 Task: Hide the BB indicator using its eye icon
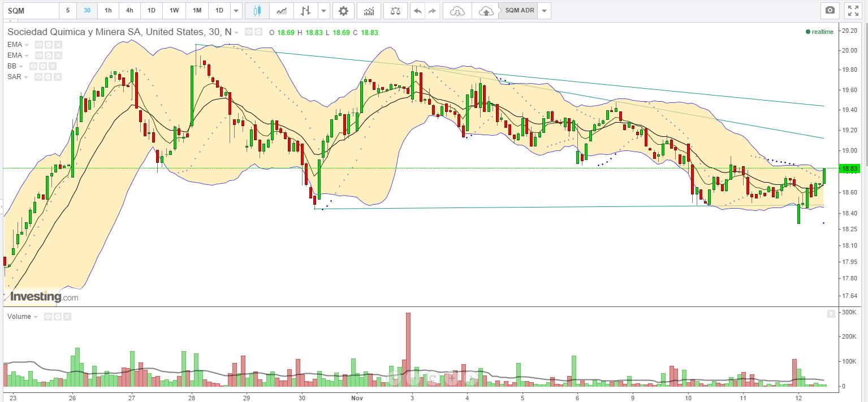(33, 66)
